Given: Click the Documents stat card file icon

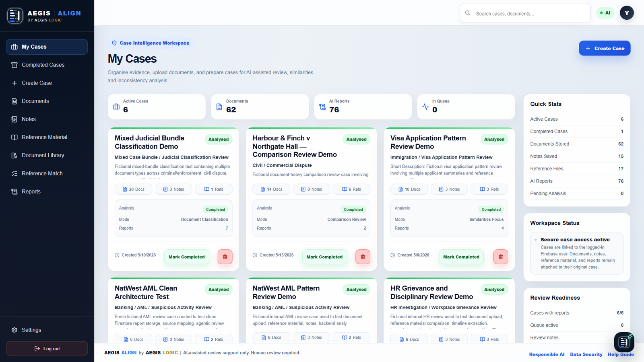Looking at the screenshot, I should click(x=219, y=107).
